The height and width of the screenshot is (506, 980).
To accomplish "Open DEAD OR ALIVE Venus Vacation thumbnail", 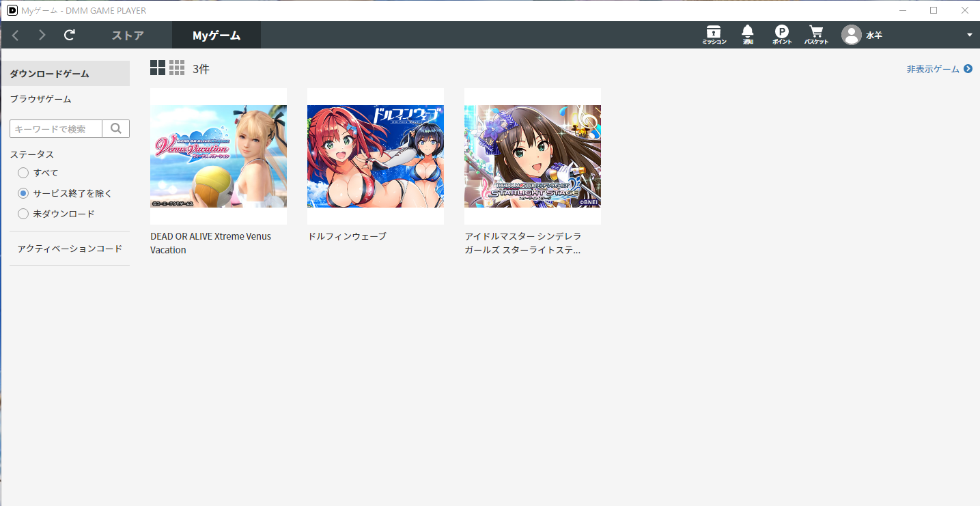I will pyautogui.click(x=219, y=156).
